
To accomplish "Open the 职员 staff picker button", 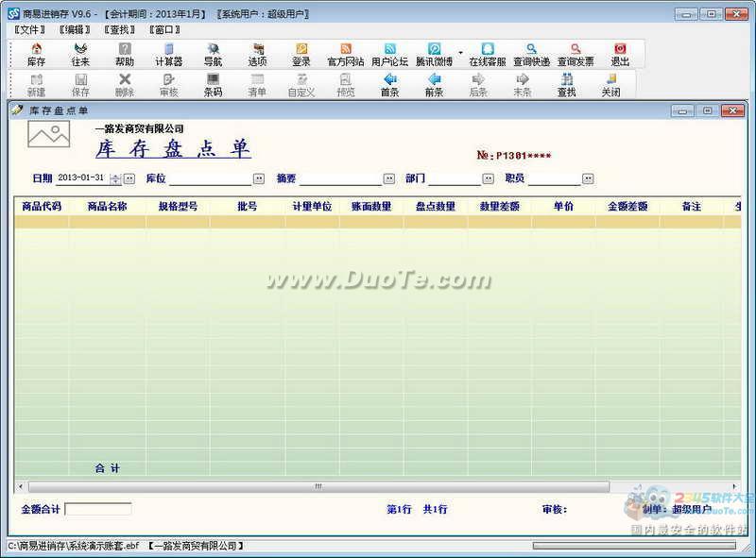I will [588, 178].
